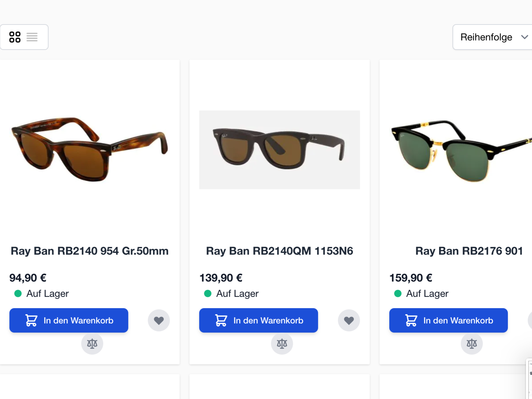
Task: Click the Reihenfolge dropdown chevron arrow
Action: tap(525, 37)
